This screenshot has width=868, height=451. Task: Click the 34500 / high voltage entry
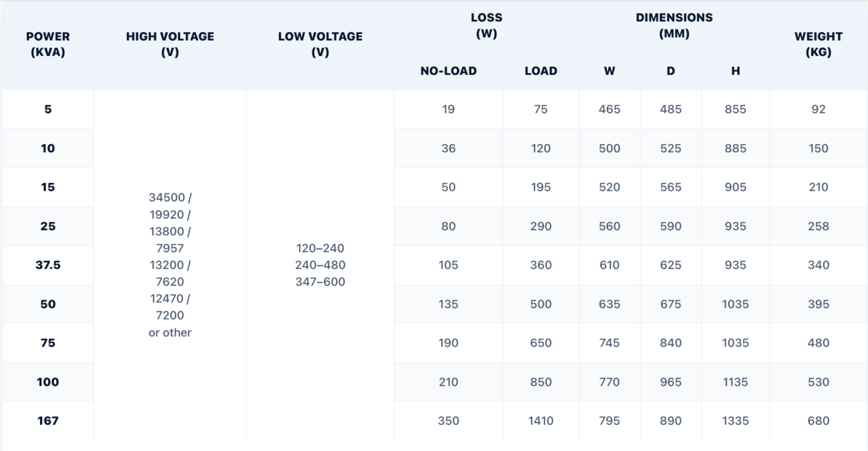point(170,197)
